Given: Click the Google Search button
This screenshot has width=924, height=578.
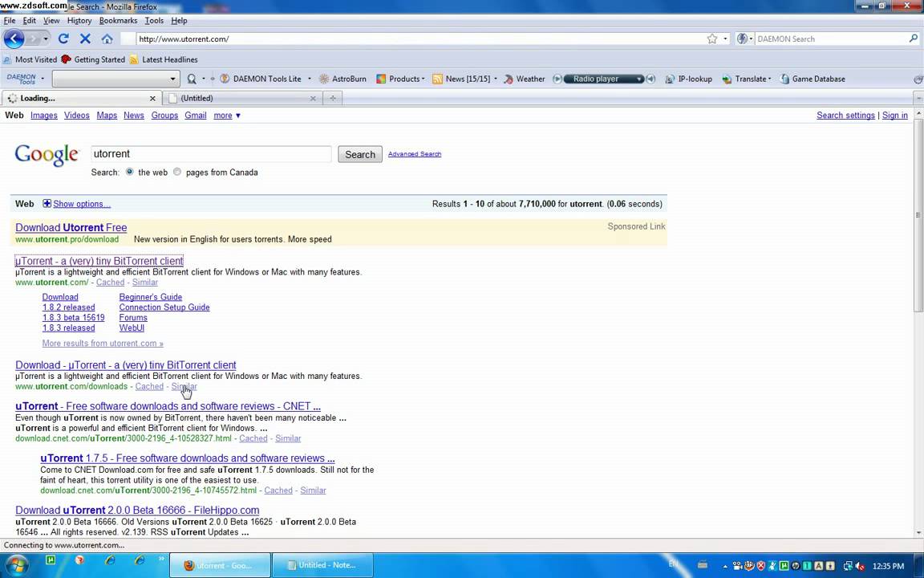Looking at the screenshot, I should 360,154.
